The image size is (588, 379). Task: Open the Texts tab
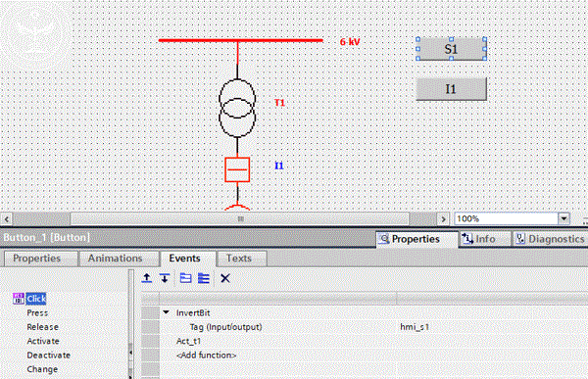tap(239, 259)
